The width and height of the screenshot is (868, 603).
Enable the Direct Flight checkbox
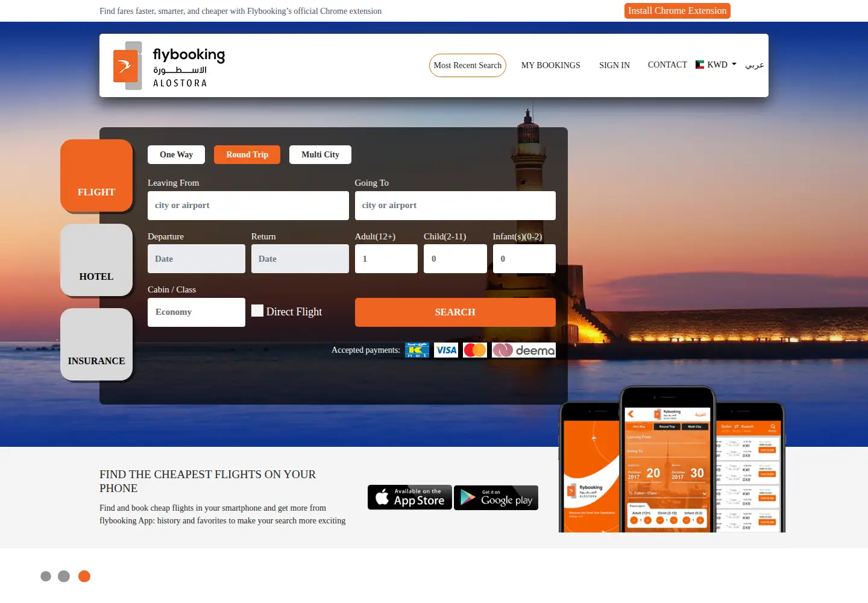257,311
